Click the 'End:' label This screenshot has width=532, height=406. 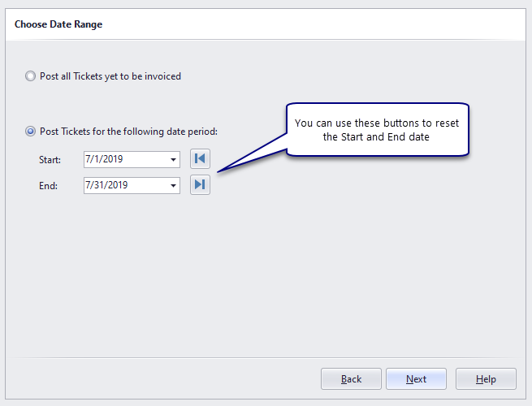click(x=48, y=186)
